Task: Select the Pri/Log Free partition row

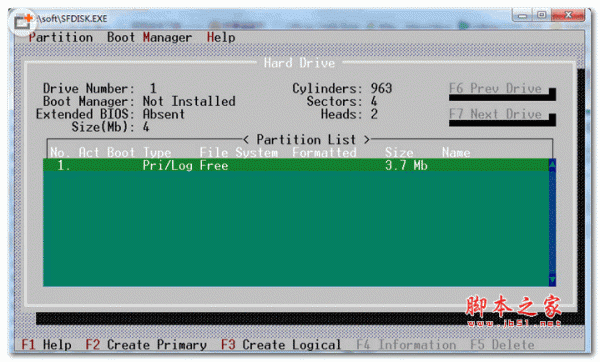Action: (296, 165)
